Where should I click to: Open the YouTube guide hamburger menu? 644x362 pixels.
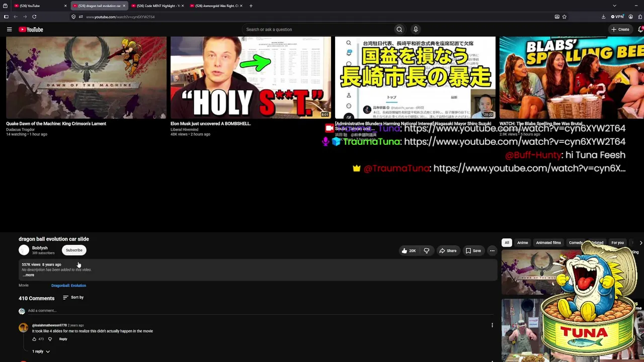click(x=9, y=29)
